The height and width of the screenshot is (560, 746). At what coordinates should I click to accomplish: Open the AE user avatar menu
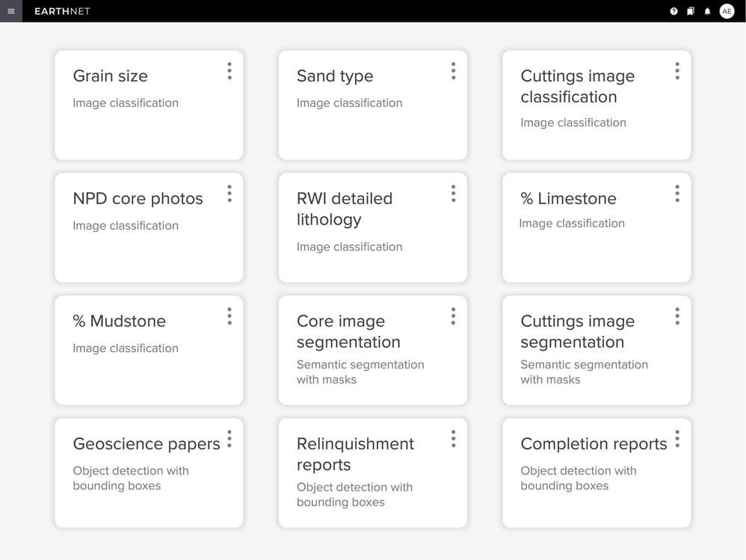tap(727, 11)
